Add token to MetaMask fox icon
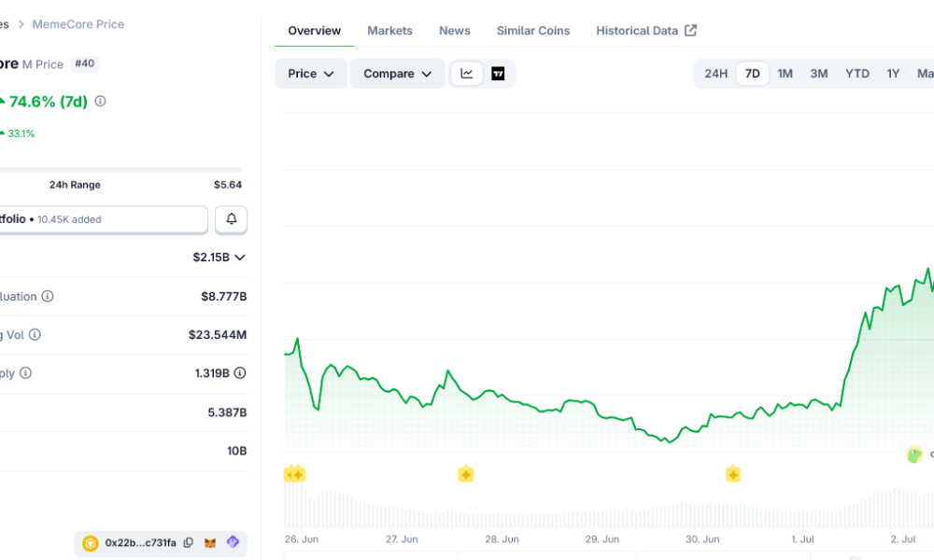The width and height of the screenshot is (934, 560). 209,543
